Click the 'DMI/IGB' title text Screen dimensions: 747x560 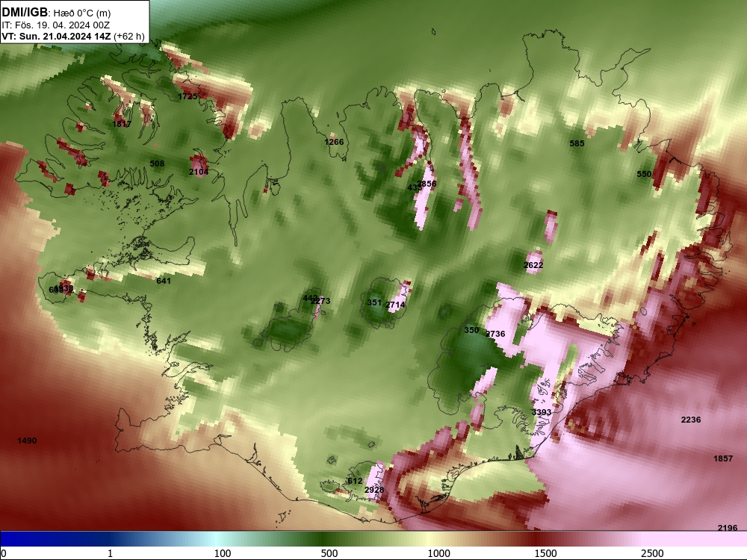click(x=25, y=11)
